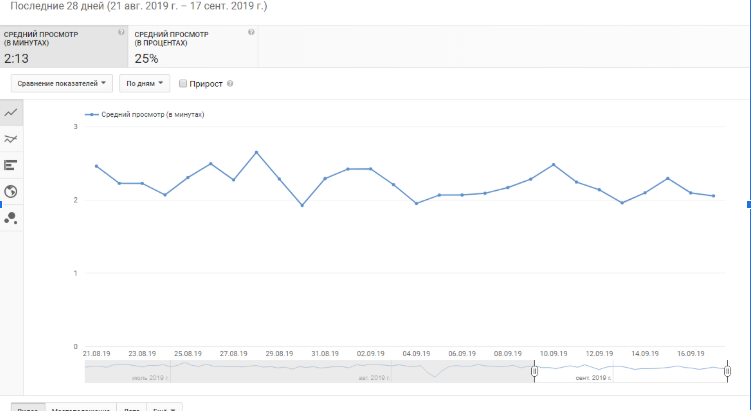
Task: Click the data point at 10.09.19 peak
Action: [x=554, y=165]
